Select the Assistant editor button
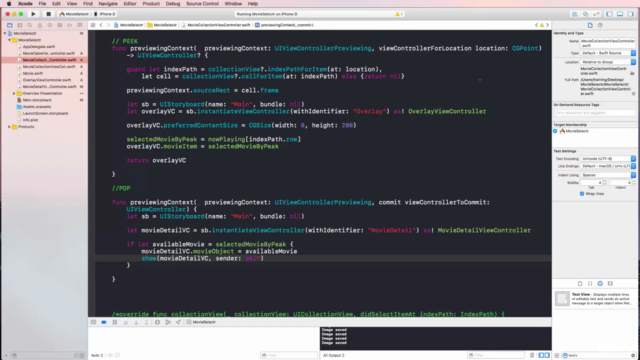The height and width of the screenshot is (360, 640). click(x=585, y=14)
